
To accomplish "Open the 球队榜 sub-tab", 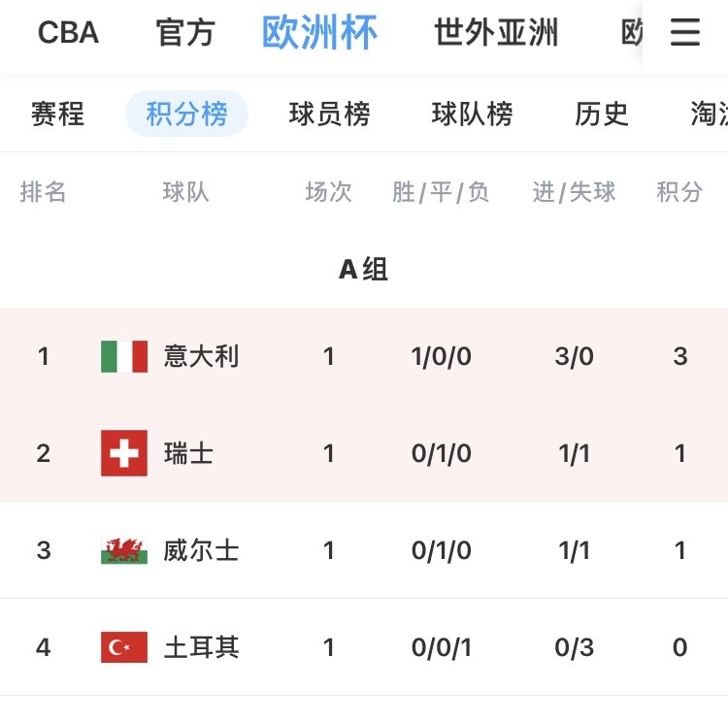I will (473, 115).
